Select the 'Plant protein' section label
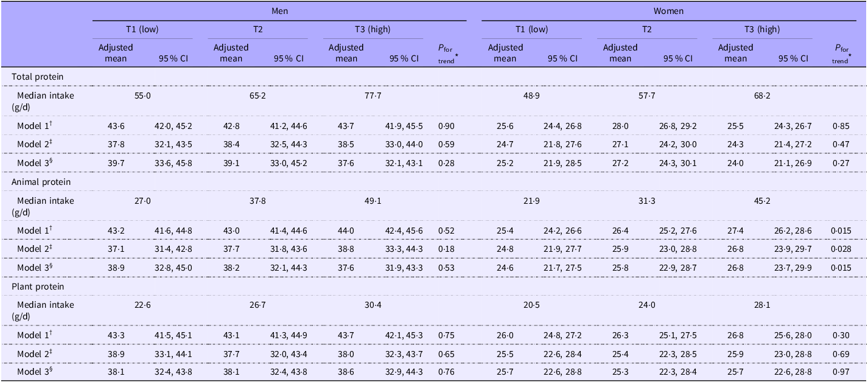 click(x=37, y=286)
